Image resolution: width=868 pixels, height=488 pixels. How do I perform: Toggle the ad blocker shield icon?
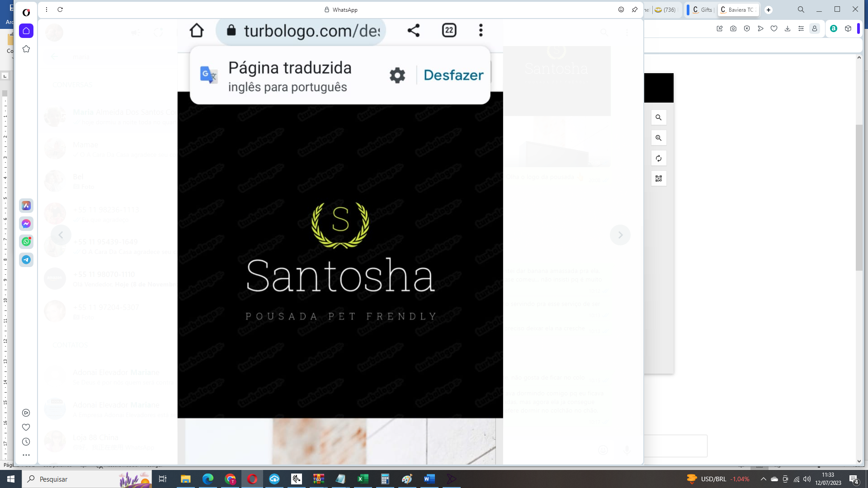[747, 28]
